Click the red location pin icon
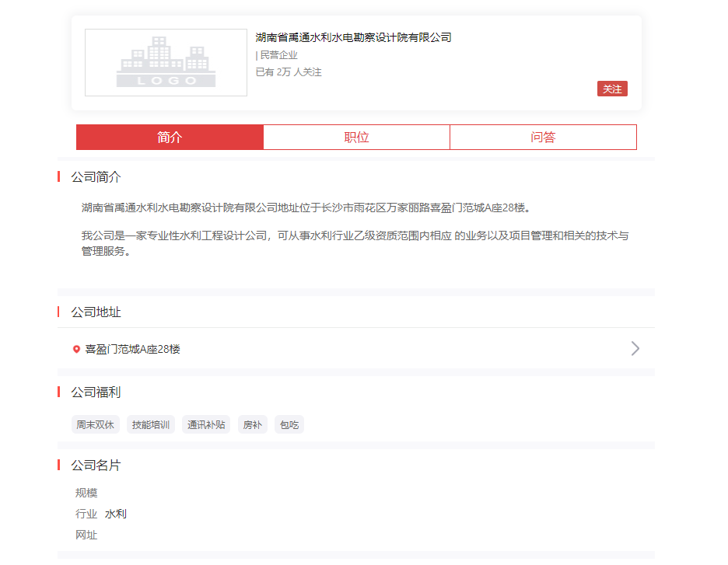728x565 pixels. tap(76, 350)
